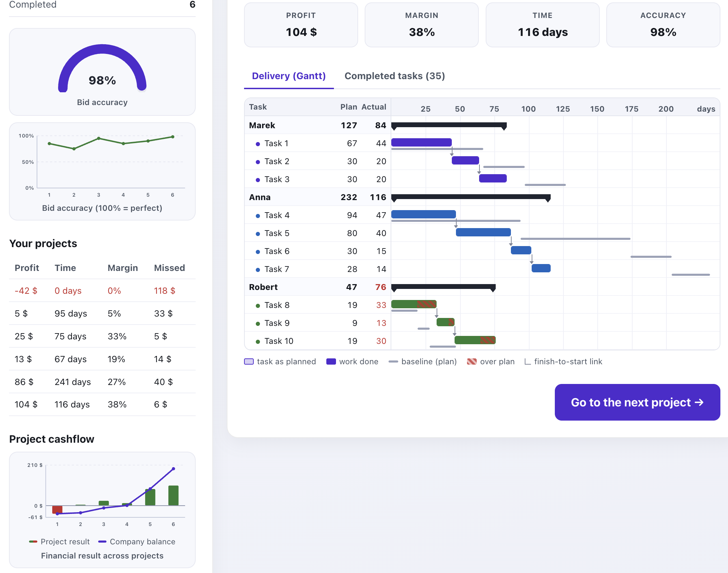Click Go to the next project button
Viewport: 728px width, 573px height.
pos(637,402)
